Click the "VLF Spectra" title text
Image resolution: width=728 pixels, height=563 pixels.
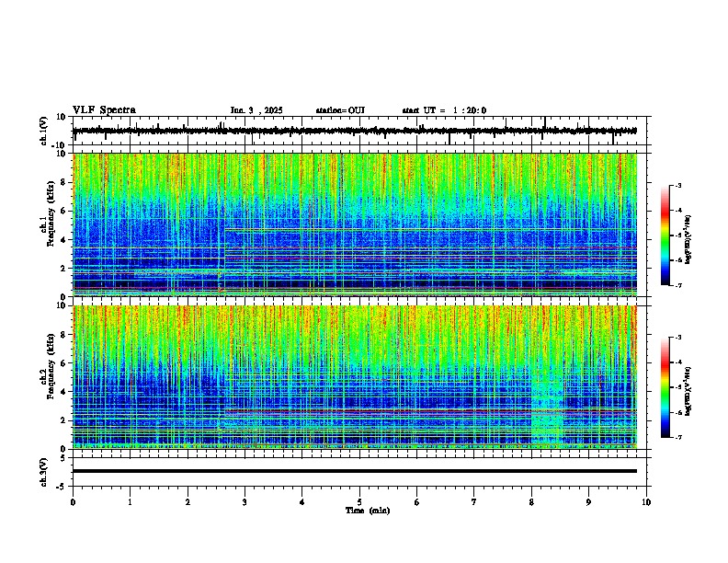pyautogui.click(x=104, y=110)
